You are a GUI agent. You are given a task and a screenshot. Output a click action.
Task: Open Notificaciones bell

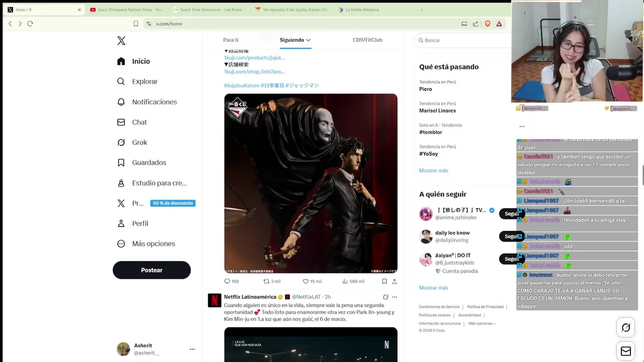pos(147,102)
